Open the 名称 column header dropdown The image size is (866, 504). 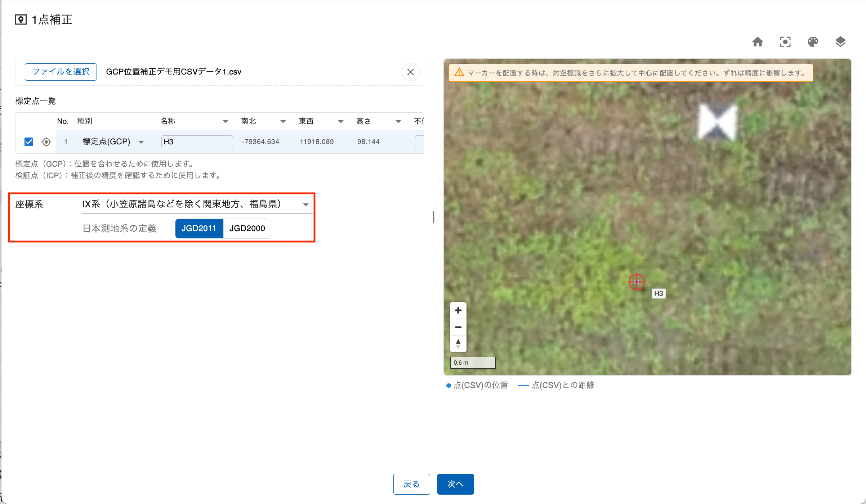pyautogui.click(x=226, y=121)
